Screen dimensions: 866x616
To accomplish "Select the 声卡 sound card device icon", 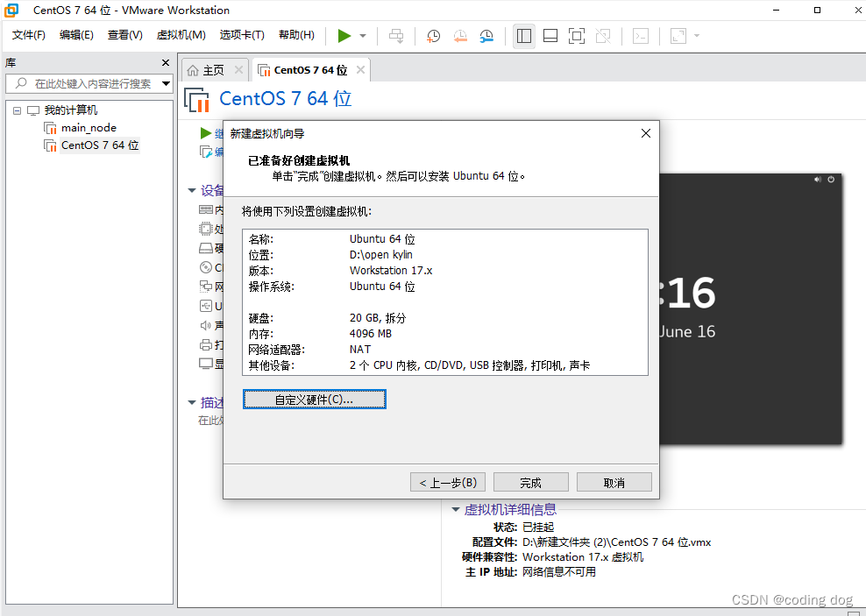I will coord(208,325).
